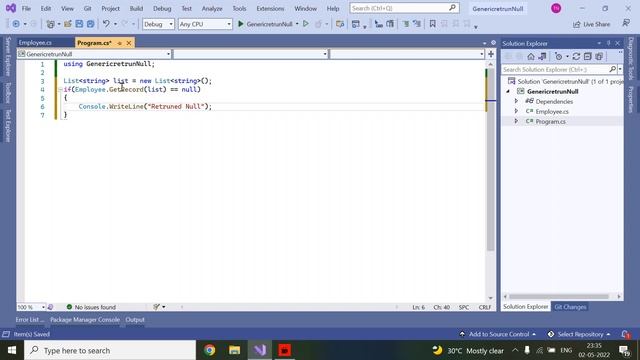This screenshot has width=640, height=360.
Task: Toggle Auto Hide pin on Solution Explorer
Action: point(608,43)
